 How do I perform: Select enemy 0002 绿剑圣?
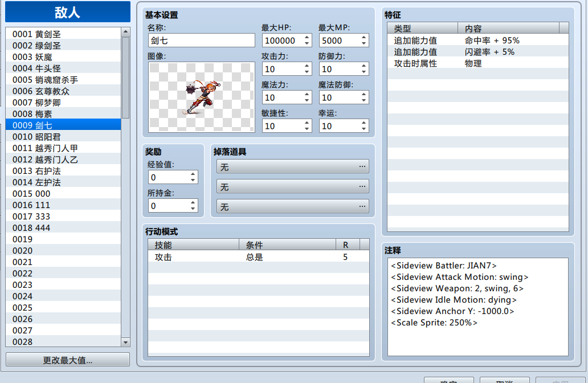tap(63, 46)
